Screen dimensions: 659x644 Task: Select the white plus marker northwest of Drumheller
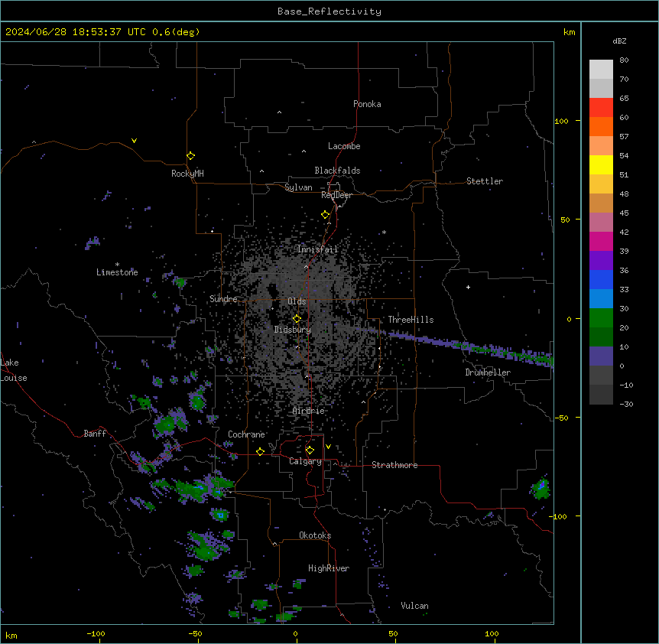(468, 287)
